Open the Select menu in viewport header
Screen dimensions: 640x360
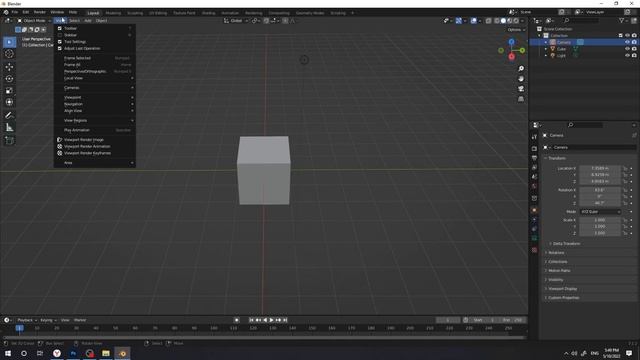(x=74, y=20)
